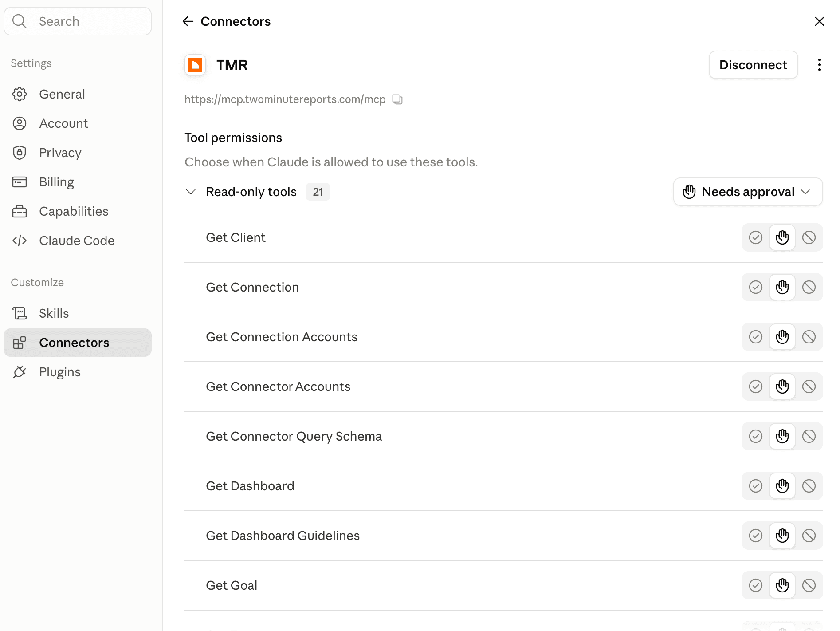Block the Get Dashboard tool
The width and height of the screenshot is (840, 631).
click(x=809, y=486)
